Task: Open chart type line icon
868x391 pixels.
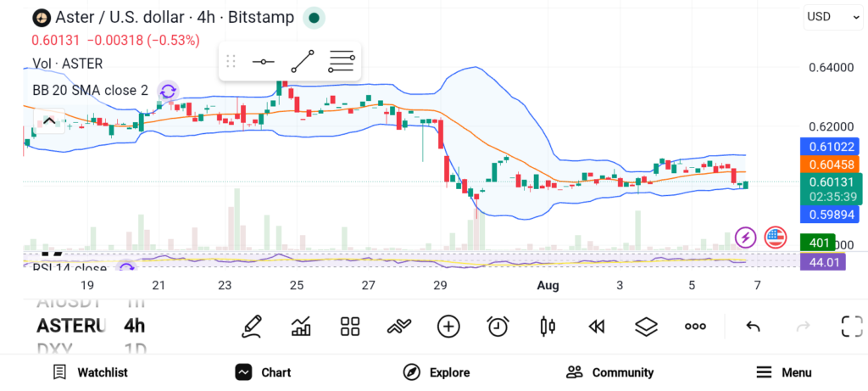Action: [x=399, y=327]
